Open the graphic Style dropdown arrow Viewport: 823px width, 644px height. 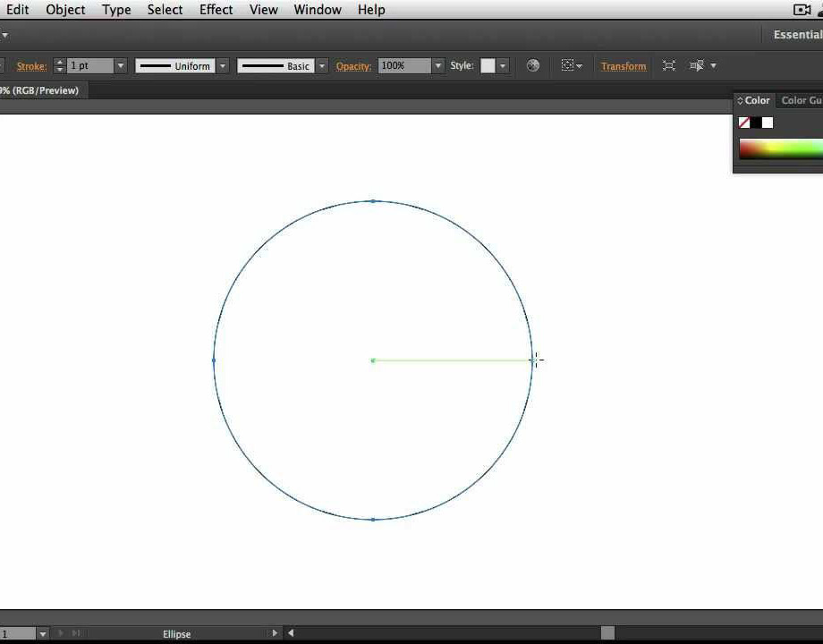pyautogui.click(x=503, y=65)
